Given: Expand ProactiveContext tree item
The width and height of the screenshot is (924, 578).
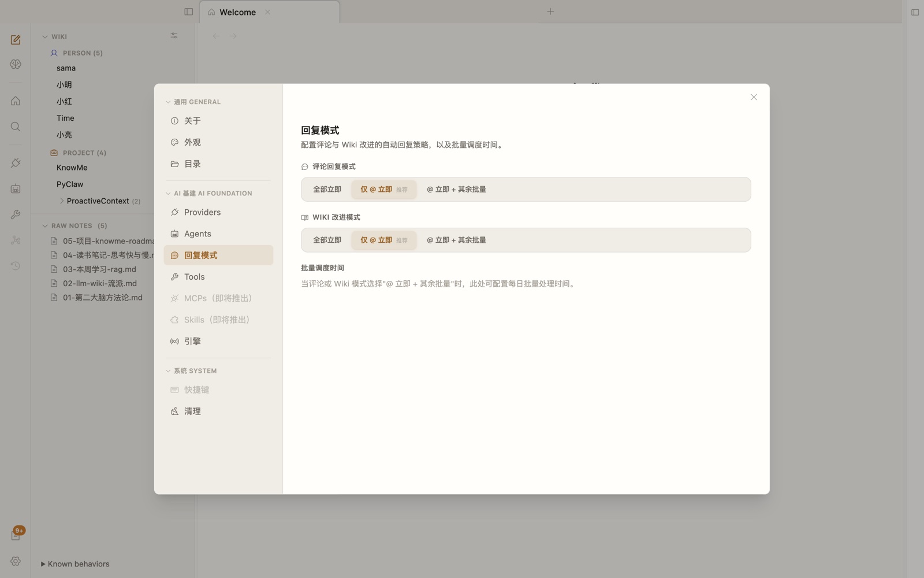Looking at the screenshot, I should (62, 201).
